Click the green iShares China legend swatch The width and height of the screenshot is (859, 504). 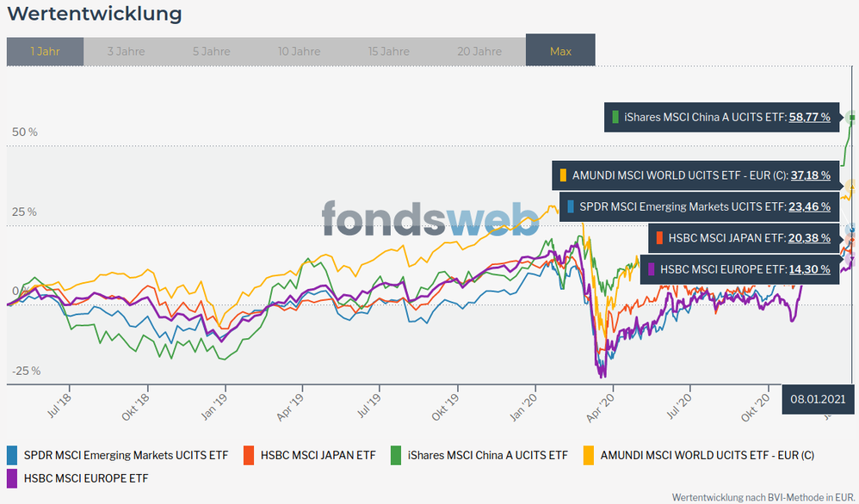(x=397, y=455)
